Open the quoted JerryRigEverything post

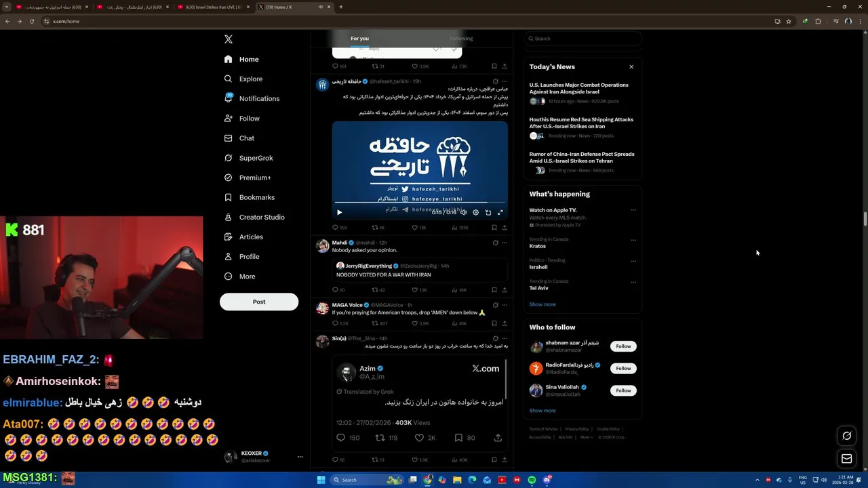point(420,270)
